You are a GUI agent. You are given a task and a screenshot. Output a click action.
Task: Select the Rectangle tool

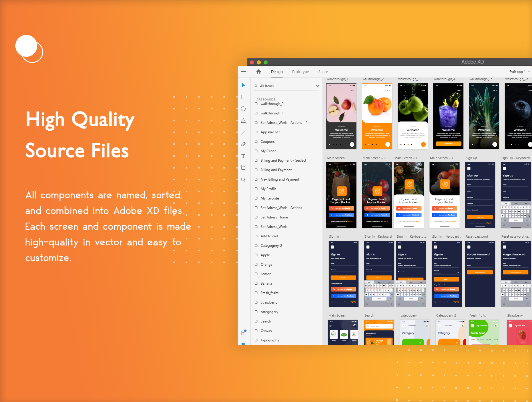click(243, 97)
